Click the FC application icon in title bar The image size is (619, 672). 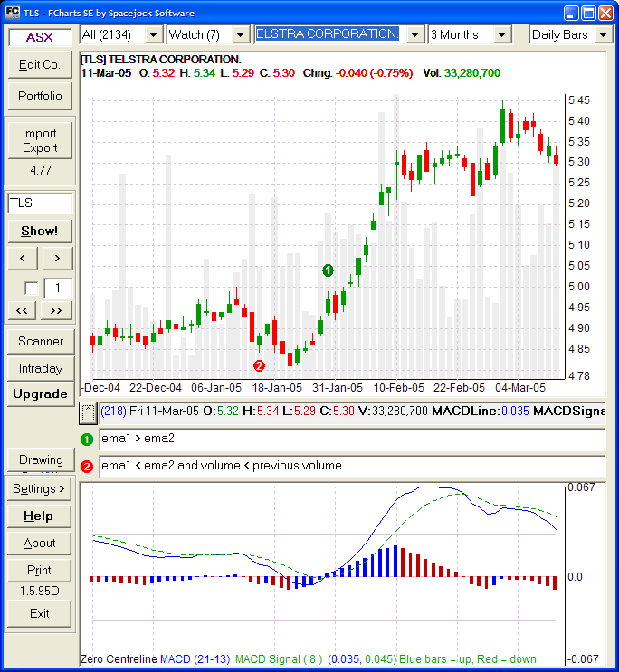point(13,13)
